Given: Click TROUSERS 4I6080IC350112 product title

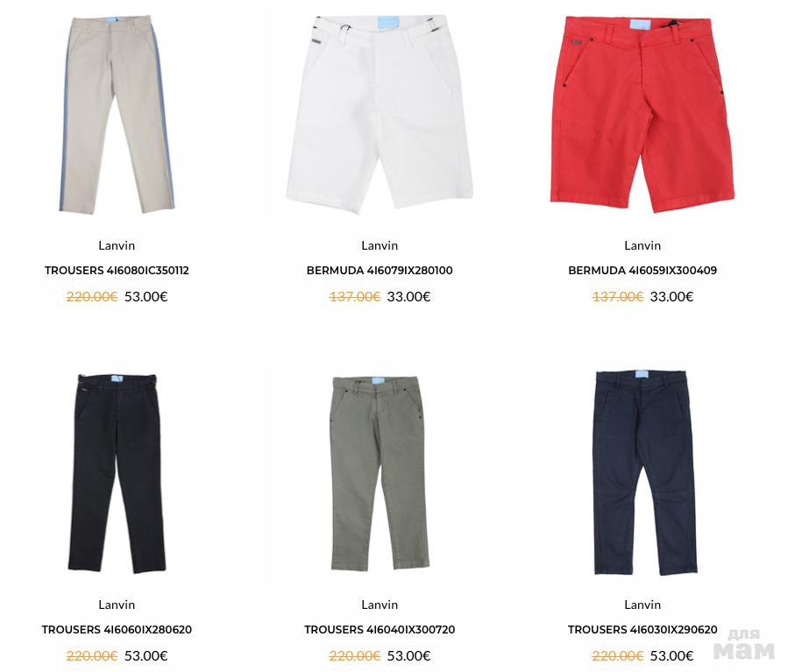Looking at the screenshot, I should 117,270.
